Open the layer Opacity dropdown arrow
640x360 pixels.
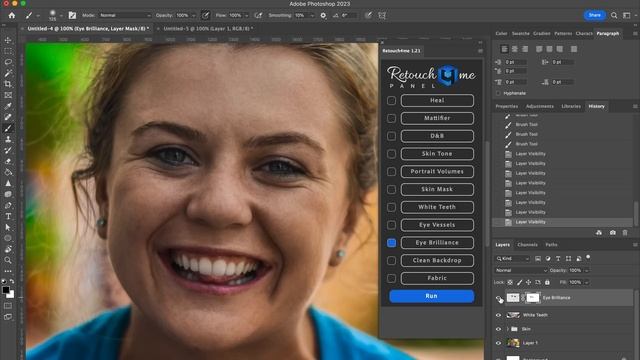point(587,270)
